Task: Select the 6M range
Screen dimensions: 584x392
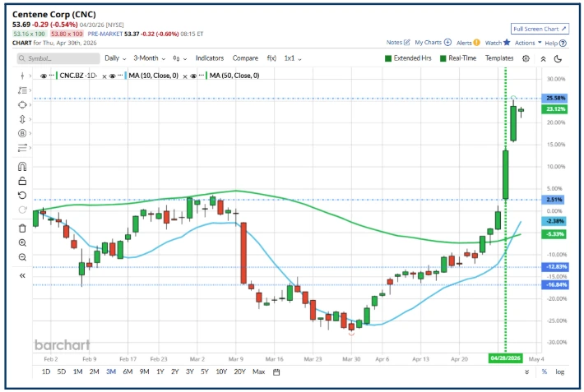Action: 127,371
